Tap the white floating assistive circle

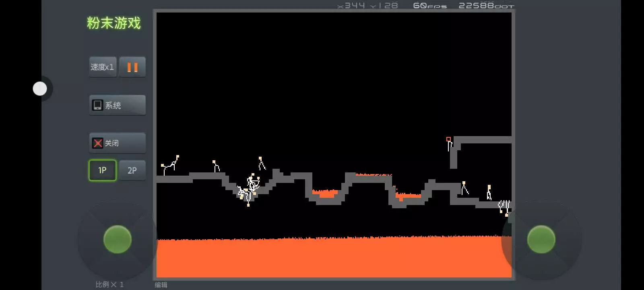40,89
